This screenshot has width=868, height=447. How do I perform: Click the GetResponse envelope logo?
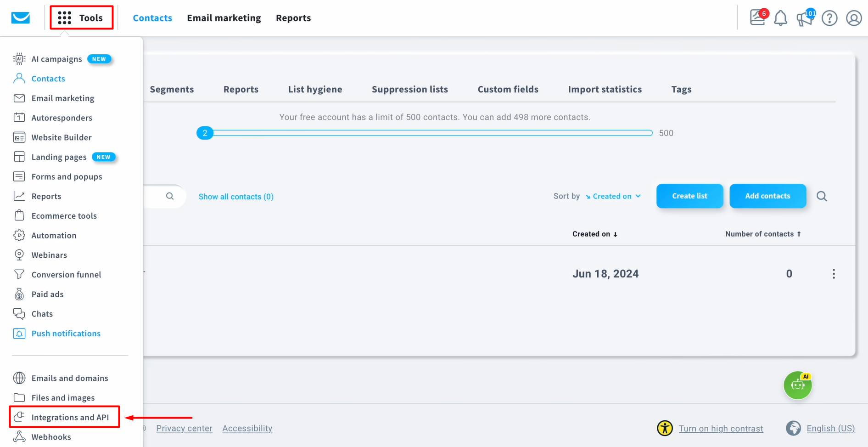pyautogui.click(x=20, y=17)
